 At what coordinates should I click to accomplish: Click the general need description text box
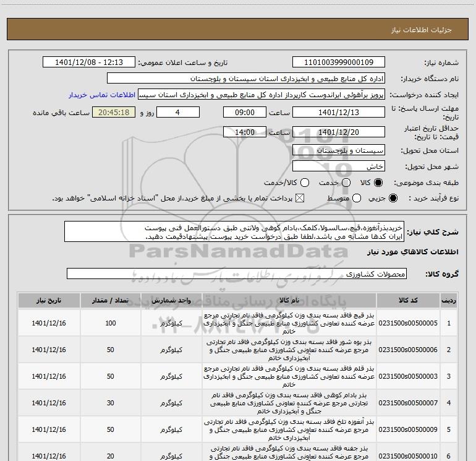click(234, 232)
